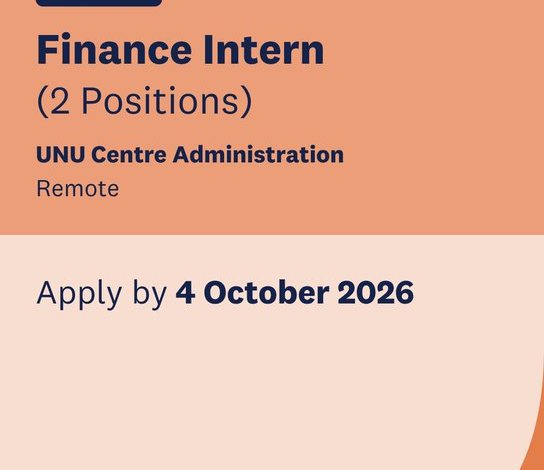Screen dimensions: 544x470
Task: Click the closing parenthesis after Positions
Action: [x=247, y=101]
